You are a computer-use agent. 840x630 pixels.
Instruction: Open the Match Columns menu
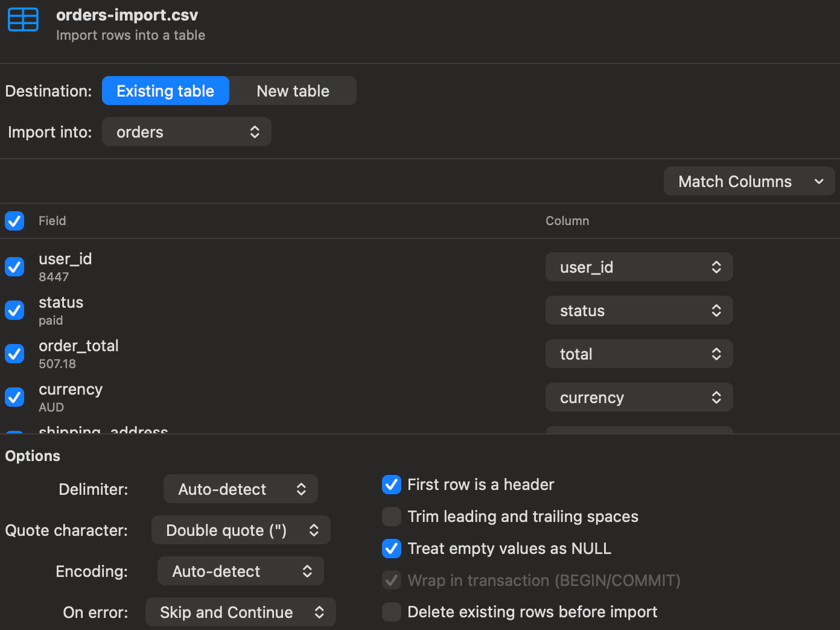click(x=749, y=181)
